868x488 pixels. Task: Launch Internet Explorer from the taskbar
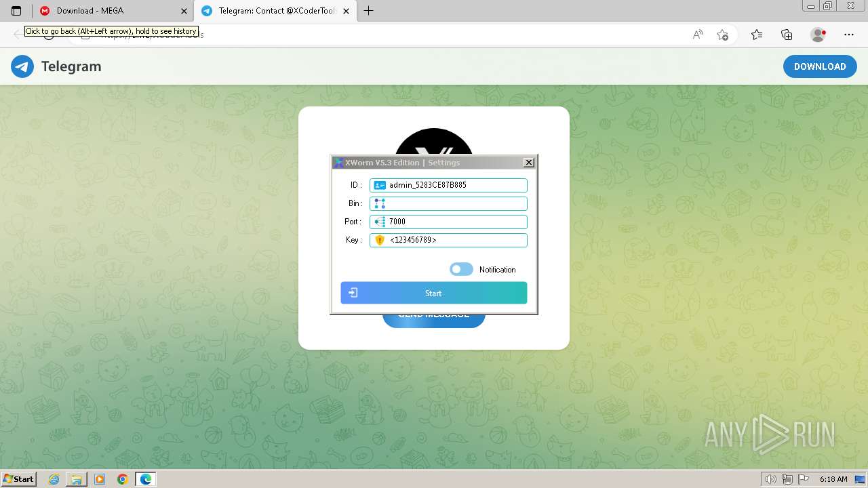tap(54, 479)
